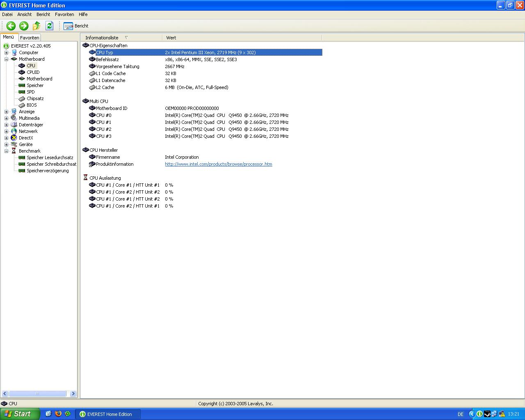Open Speicher Schreibdurchsatz benchmark

click(52, 164)
